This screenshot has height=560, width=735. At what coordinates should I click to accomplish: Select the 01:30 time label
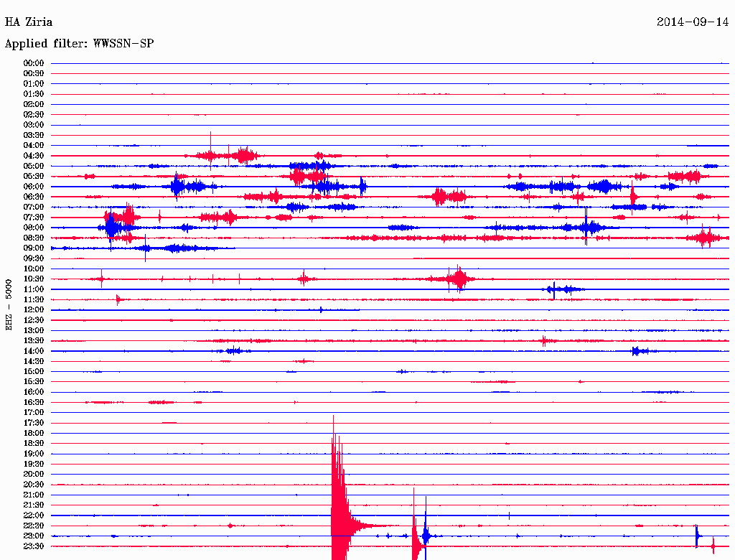pos(34,94)
